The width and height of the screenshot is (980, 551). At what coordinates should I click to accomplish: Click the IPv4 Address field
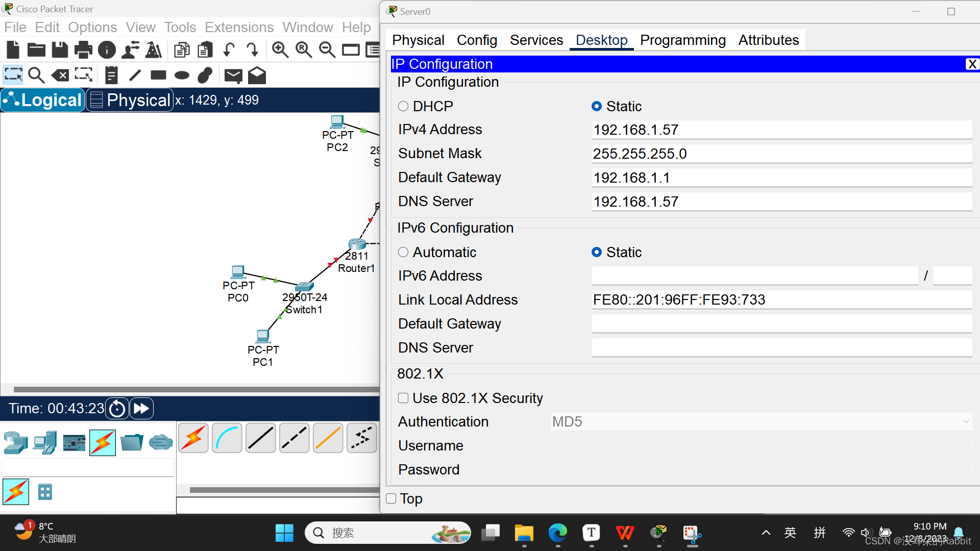(x=782, y=130)
